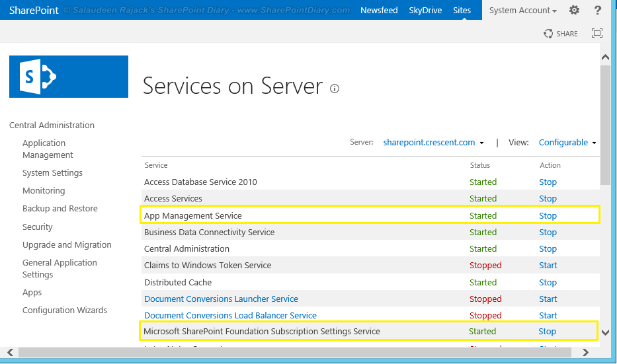The image size is (617, 364).
Task: Open Security section
Action: pos(38,227)
